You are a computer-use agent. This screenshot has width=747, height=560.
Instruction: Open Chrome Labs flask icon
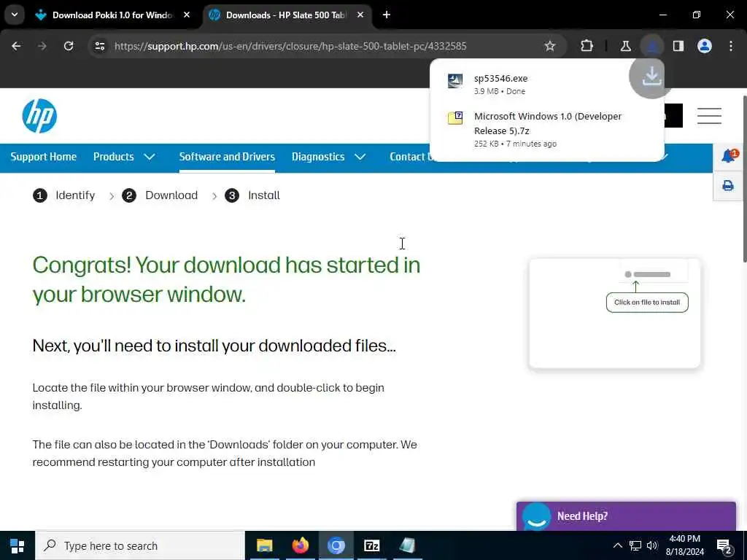(625, 46)
